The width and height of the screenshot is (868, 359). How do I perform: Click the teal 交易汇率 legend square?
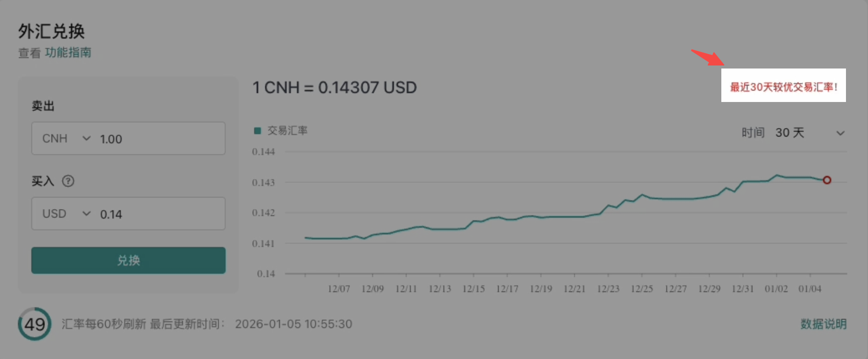click(x=257, y=131)
